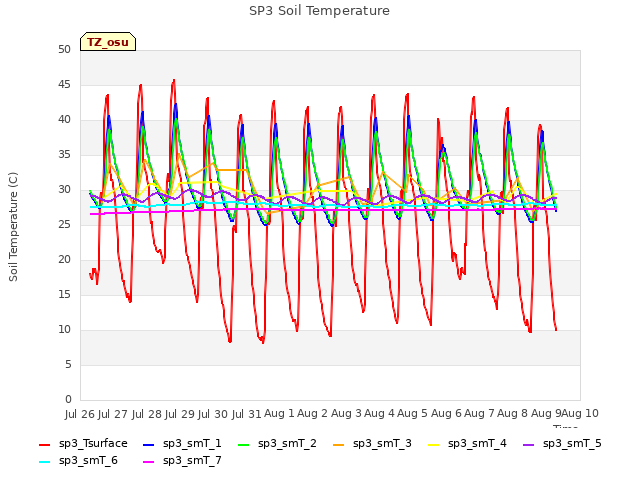The height and width of the screenshot is (480, 640).
Task: Click the y-axis tick label 40
Action: pos(64,120)
